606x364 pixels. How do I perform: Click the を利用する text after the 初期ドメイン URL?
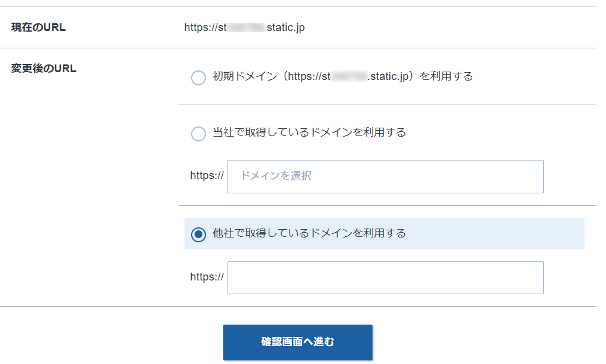click(447, 76)
